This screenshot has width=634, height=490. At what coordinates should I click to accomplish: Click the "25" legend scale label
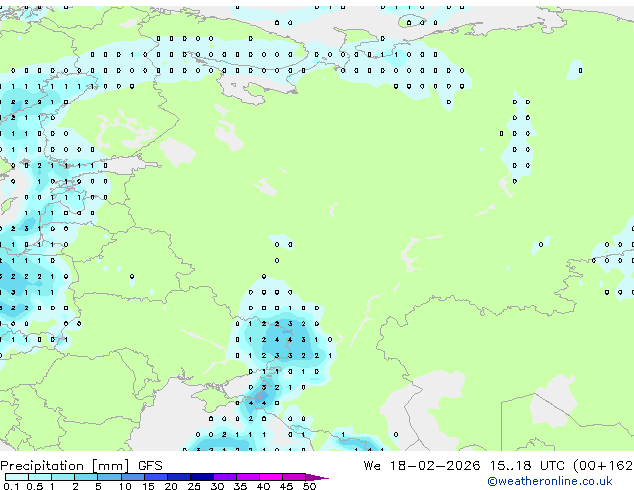194,486
